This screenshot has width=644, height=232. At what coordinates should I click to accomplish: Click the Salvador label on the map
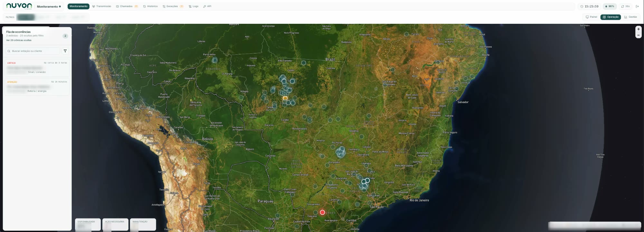[463, 102]
